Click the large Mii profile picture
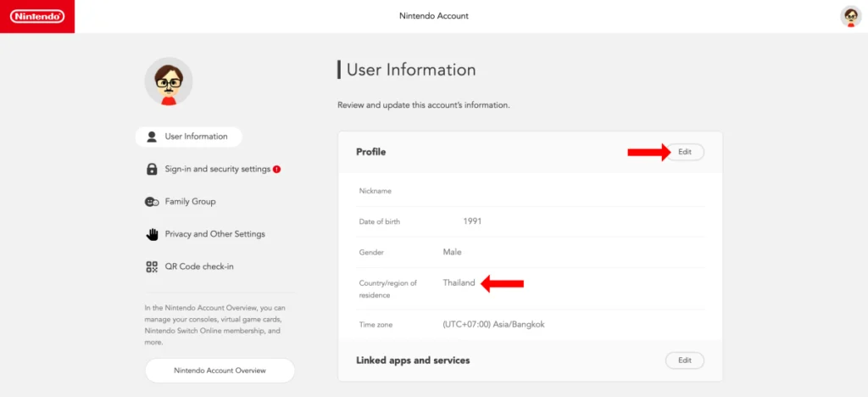Screen dimensions: 868x397 click(169, 81)
